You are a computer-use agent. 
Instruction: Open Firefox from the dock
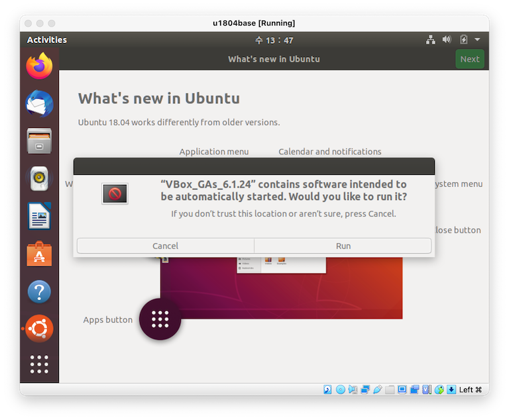(39, 66)
